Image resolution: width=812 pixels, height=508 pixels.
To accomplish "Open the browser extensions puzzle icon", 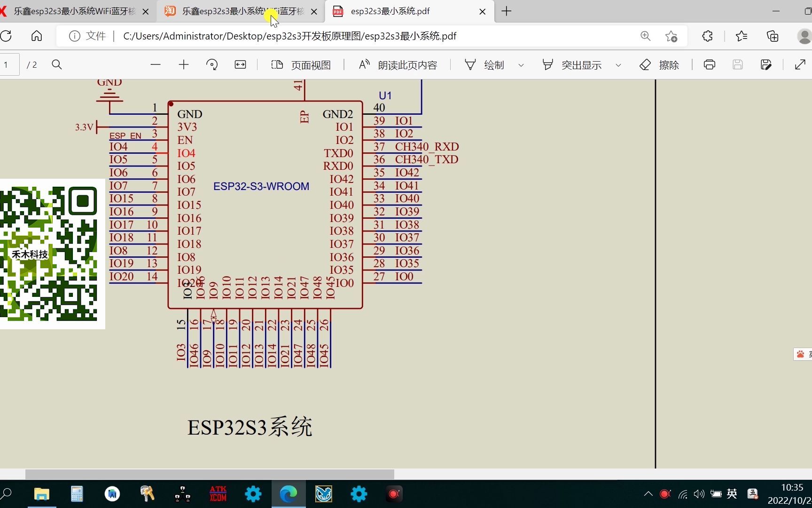I will [x=707, y=36].
